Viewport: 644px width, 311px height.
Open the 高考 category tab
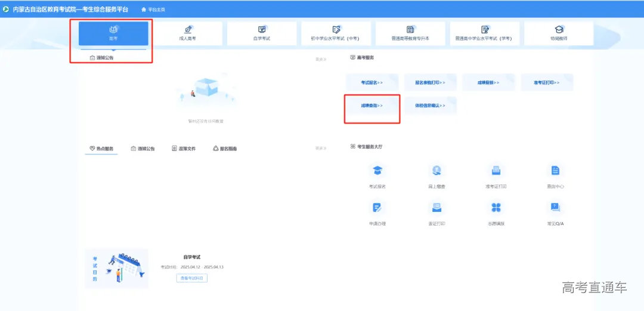tap(113, 33)
